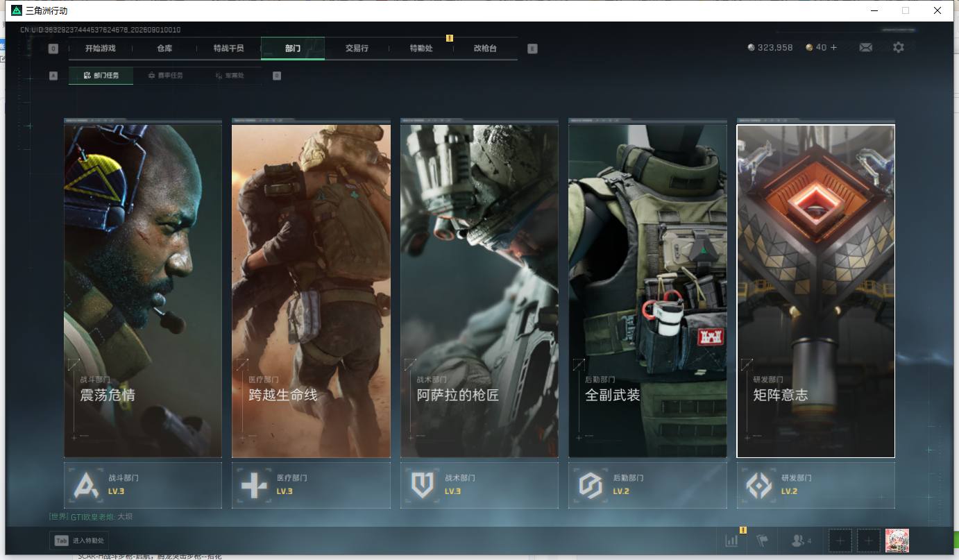
Task: Select the 军需处 sub-tab
Action: [230, 76]
